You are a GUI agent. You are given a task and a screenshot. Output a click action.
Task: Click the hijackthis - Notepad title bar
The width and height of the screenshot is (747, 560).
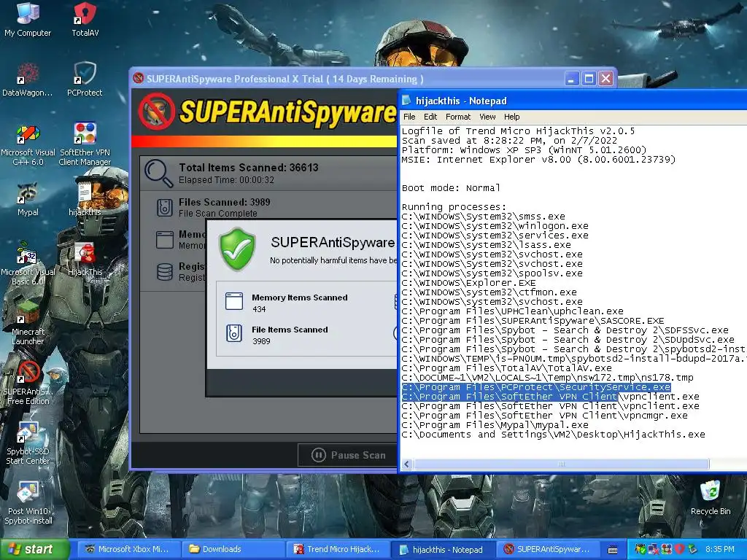[573, 101]
